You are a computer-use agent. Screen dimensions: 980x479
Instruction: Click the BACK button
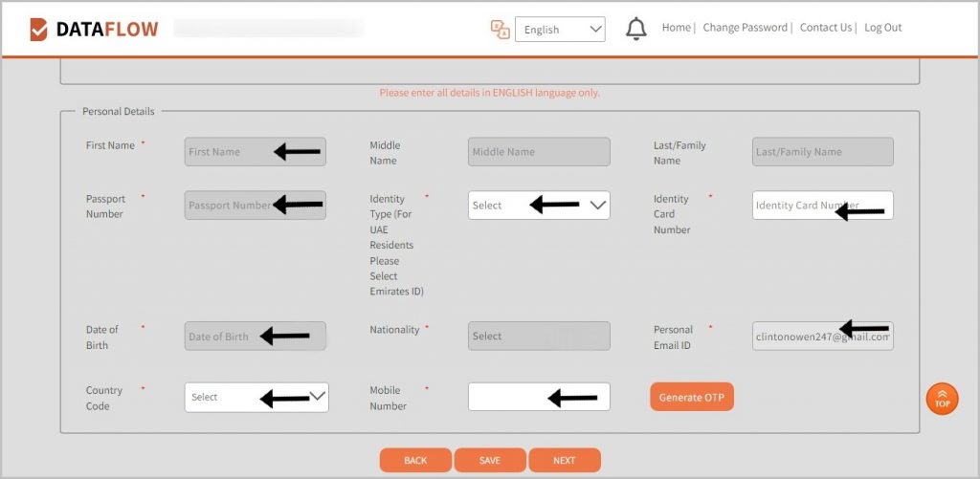click(415, 460)
